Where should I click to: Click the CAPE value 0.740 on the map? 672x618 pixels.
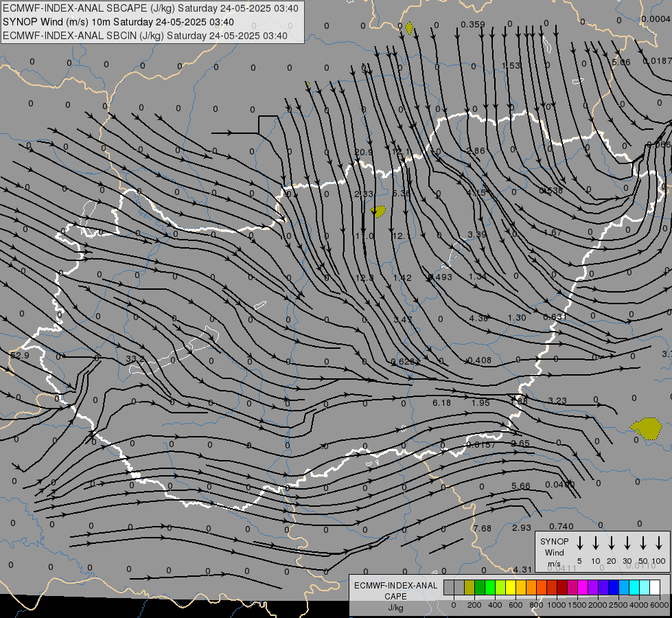tap(561, 527)
